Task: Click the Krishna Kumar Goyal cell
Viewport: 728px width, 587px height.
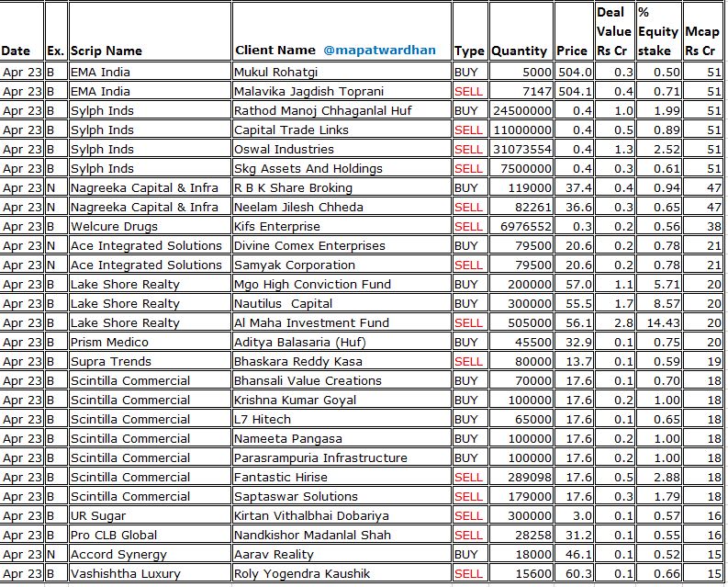Action: pos(342,400)
